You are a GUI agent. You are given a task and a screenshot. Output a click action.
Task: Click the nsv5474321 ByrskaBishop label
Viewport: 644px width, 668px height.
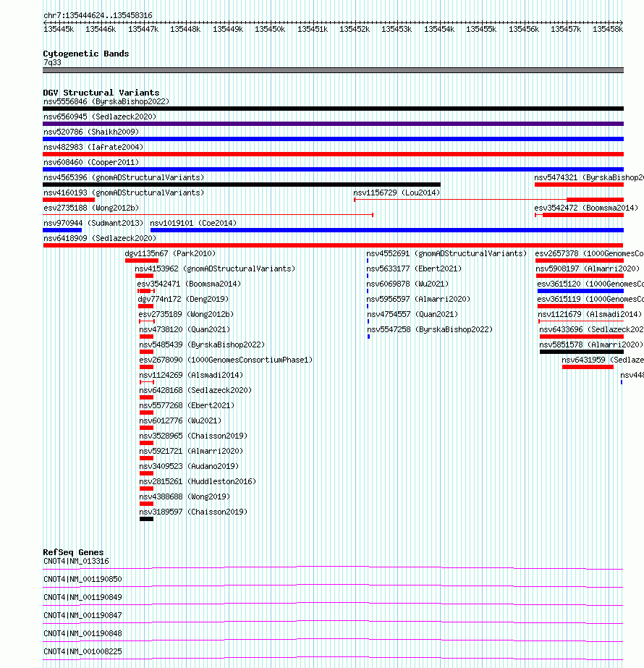pyautogui.click(x=589, y=177)
